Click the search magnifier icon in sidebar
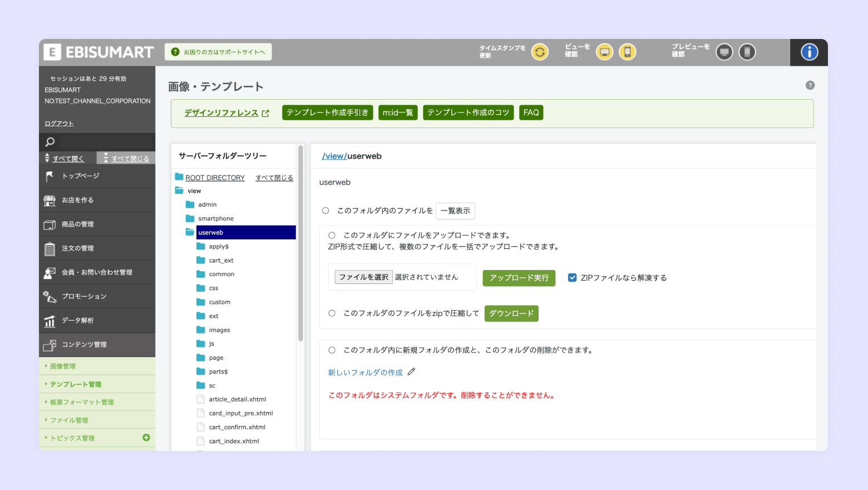 click(50, 142)
